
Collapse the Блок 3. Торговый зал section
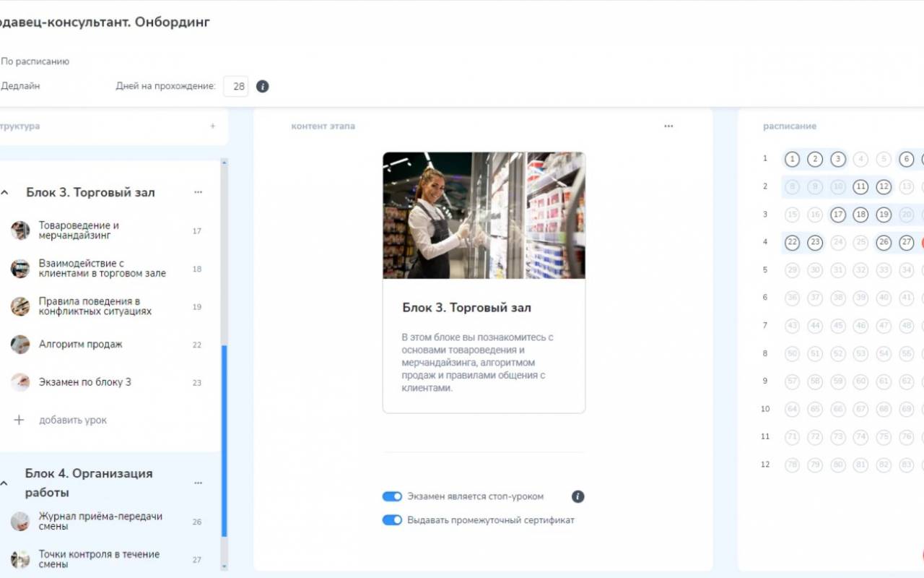pyautogui.click(x=5, y=193)
